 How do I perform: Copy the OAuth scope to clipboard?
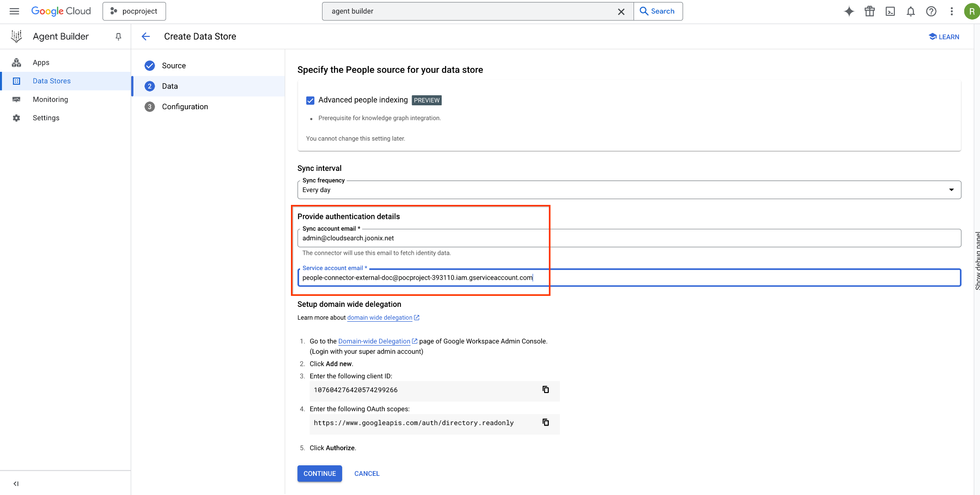click(546, 422)
